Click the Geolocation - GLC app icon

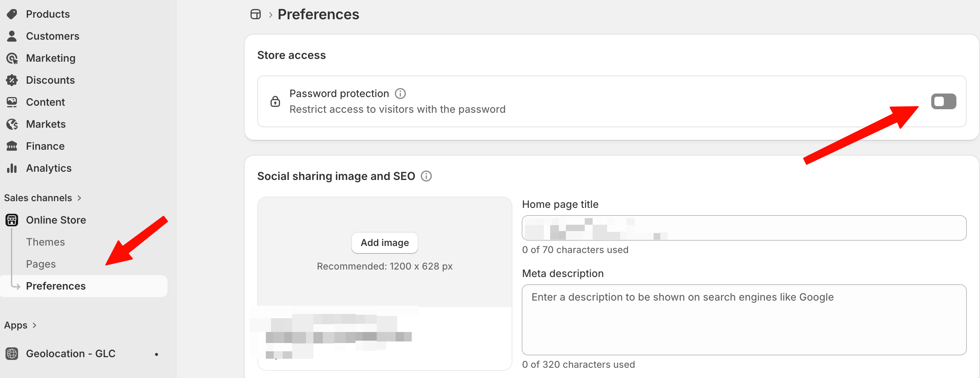point(12,354)
